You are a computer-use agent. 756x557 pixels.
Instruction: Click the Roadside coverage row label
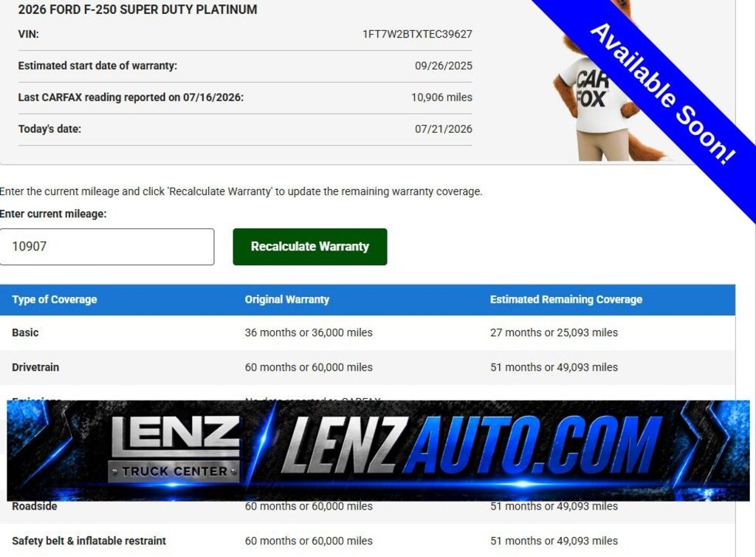pyautogui.click(x=34, y=506)
